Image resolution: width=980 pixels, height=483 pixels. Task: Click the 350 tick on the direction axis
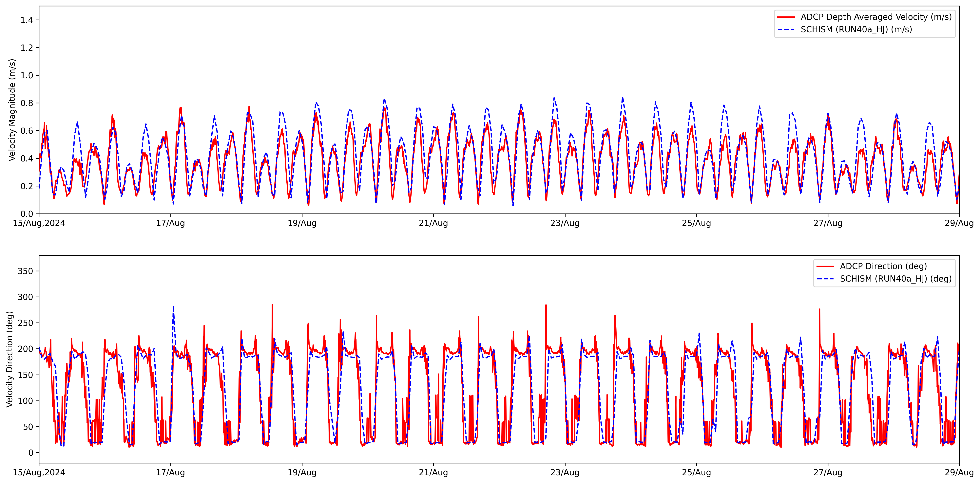26,271
